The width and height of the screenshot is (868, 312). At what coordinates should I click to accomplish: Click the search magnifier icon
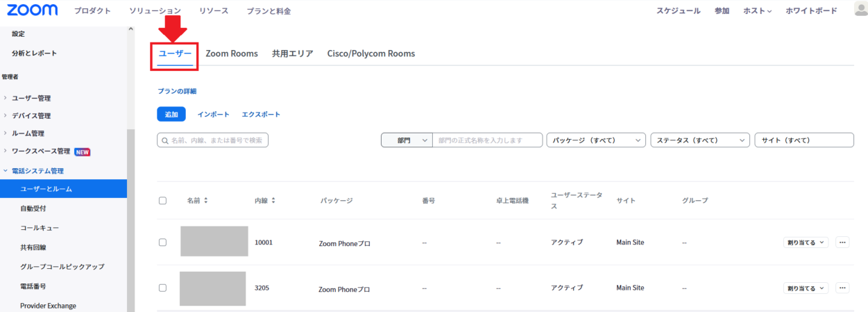pos(165,140)
